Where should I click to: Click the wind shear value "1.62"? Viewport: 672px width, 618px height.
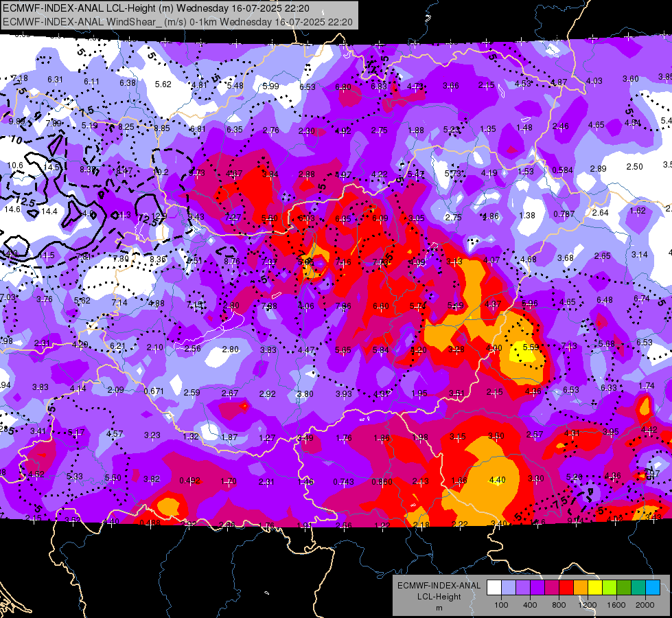point(638,211)
